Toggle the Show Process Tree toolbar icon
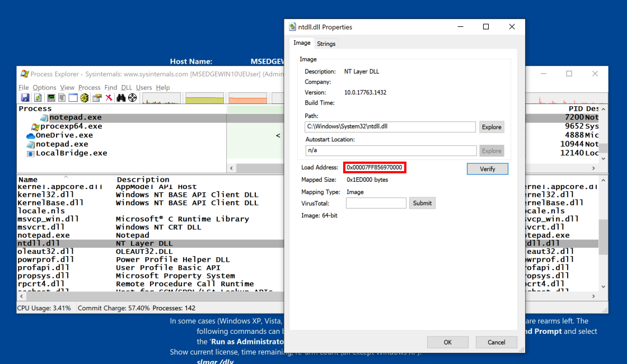The image size is (627, 364). (62, 97)
